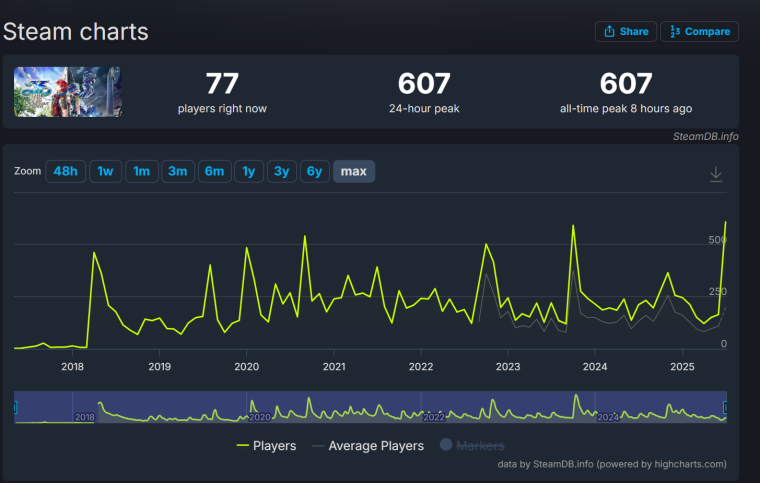Select the 48h zoom range
The image size is (760, 483).
tap(65, 171)
